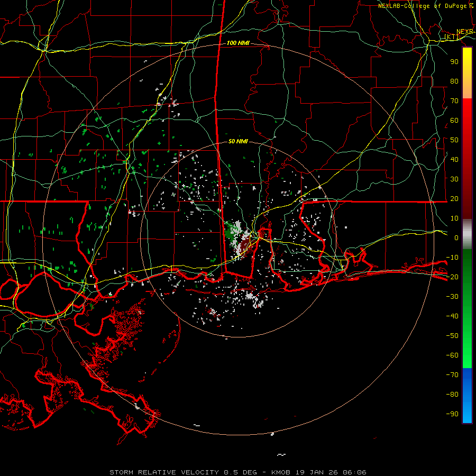Click the 40 value on the velocity scale
The image size is (476, 476).
coord(454,160)
